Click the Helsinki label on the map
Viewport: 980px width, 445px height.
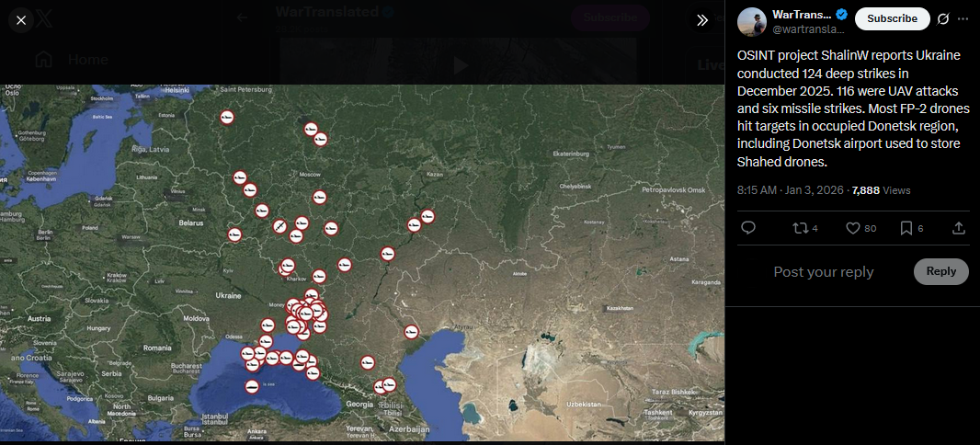click(176, 89)
